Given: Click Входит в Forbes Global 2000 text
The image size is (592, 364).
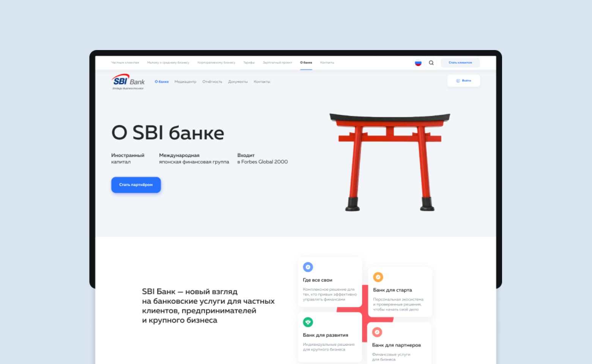Looking at the screenshot, I should (262, 158).
